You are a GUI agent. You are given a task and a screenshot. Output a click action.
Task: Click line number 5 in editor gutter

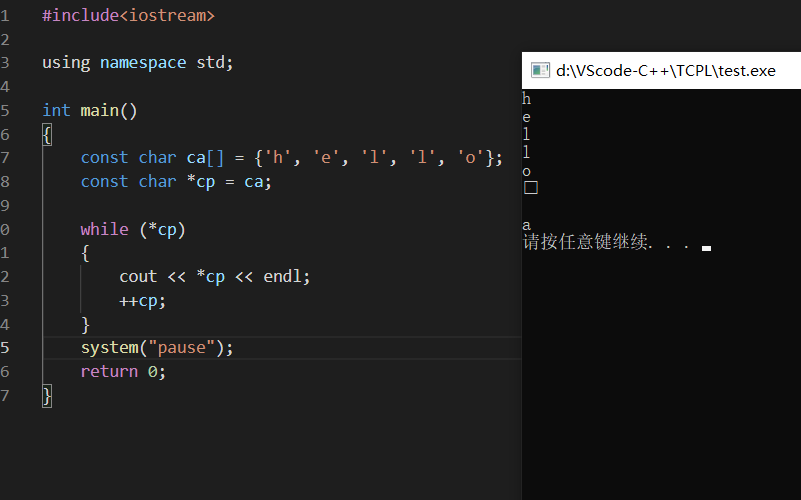coord(5,110)
